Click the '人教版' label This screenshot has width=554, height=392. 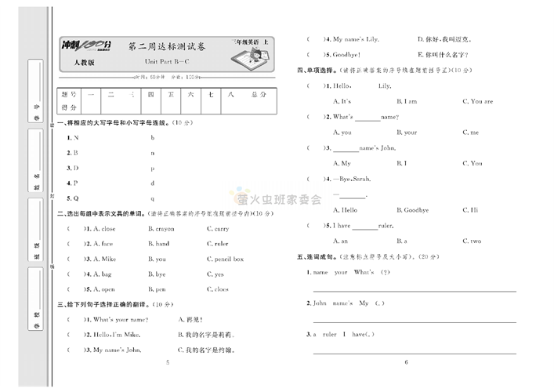coord(84,63)
